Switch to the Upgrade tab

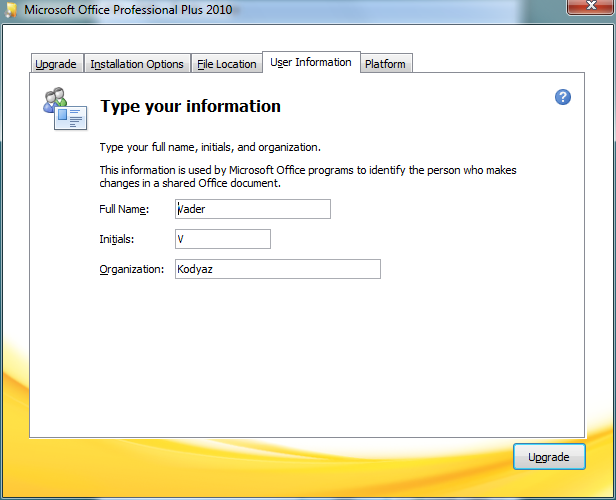tap(56, 64)
